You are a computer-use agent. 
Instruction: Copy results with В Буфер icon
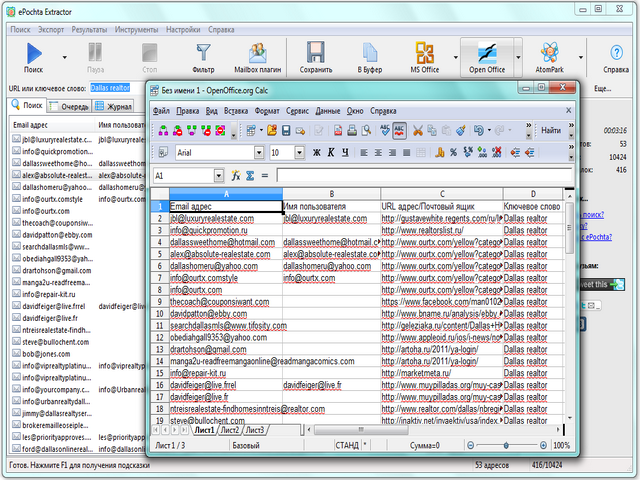[x=370, y=53]
